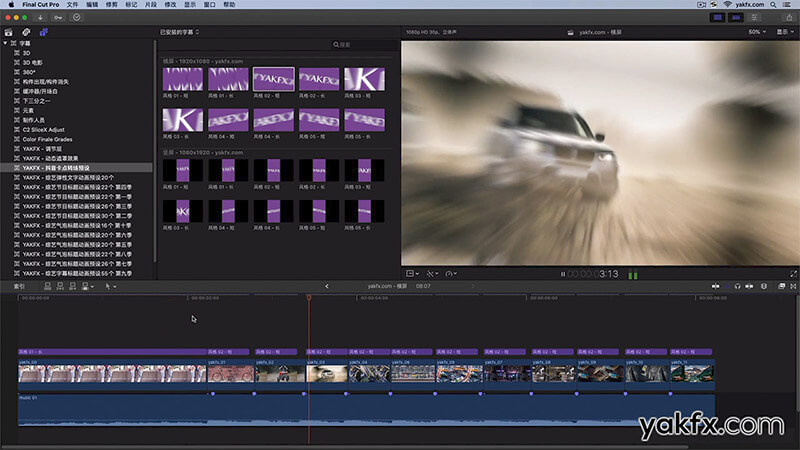Click the red playhead marker on timeline ruler

(x=309, y=297)
